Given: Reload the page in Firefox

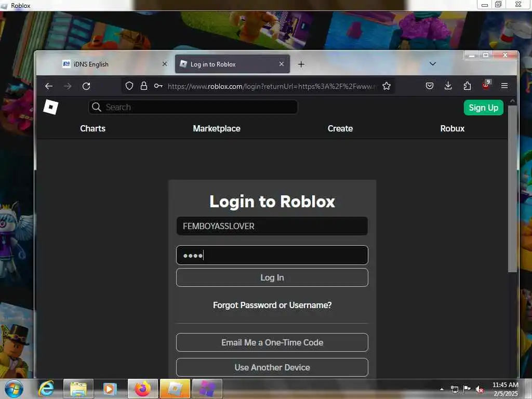Looking at the screenshot, I should coord(86,86).
